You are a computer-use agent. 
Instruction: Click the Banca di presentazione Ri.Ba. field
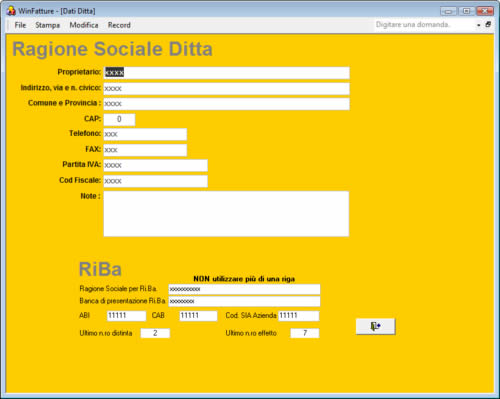point(244,301)
